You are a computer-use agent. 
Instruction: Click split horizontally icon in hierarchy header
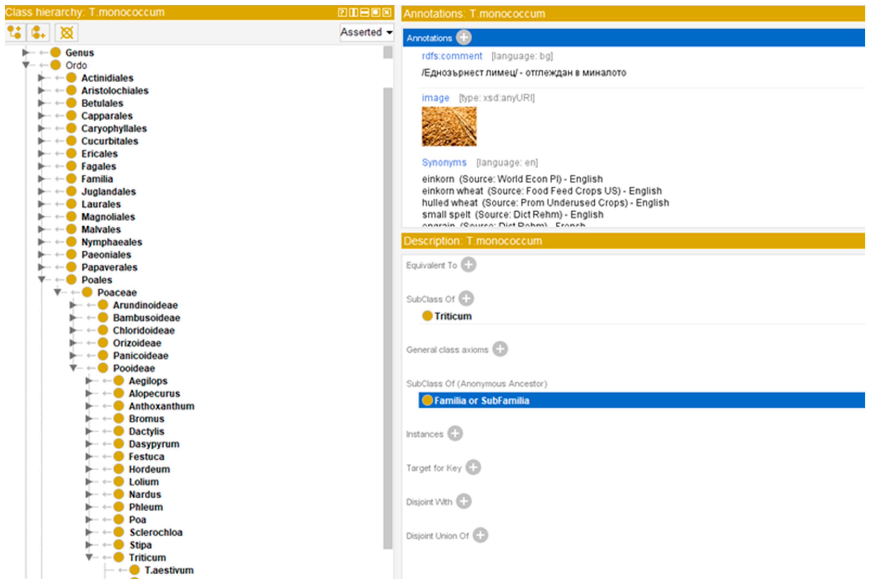pyautogui.click(x=364, y=12)
